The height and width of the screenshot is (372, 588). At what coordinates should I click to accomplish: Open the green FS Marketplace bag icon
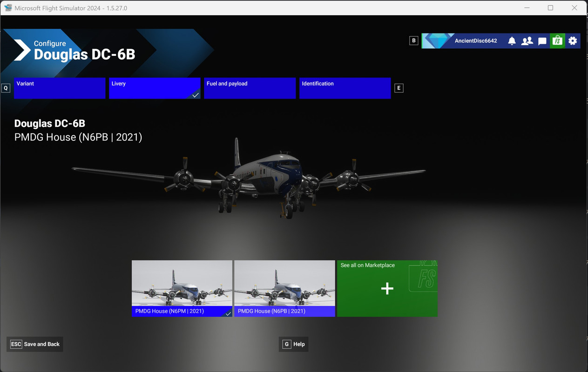pyautogui.click(x=557, y=41)
